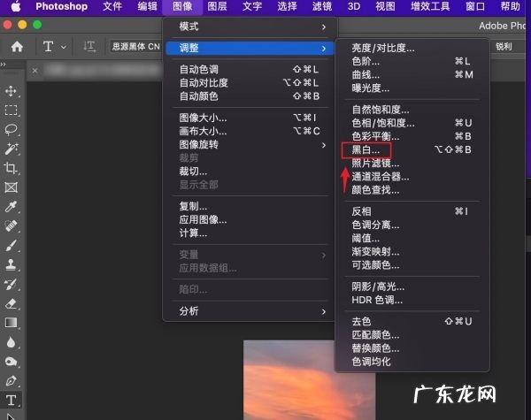Expand the 分析 submenu
531x420 pixels.
click(x=246, y=311)
